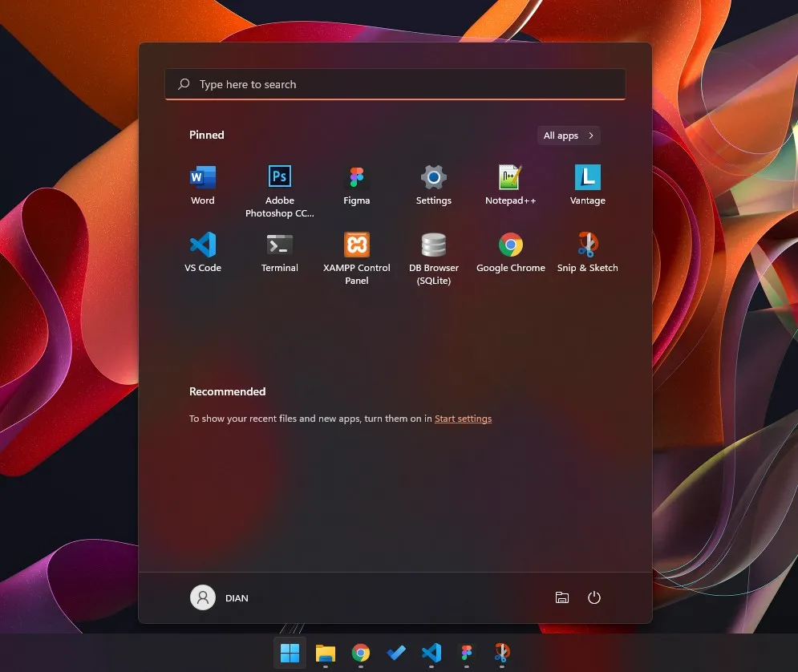
Task: Open the folder shortcut near power button
Action: tap(561, 597)
